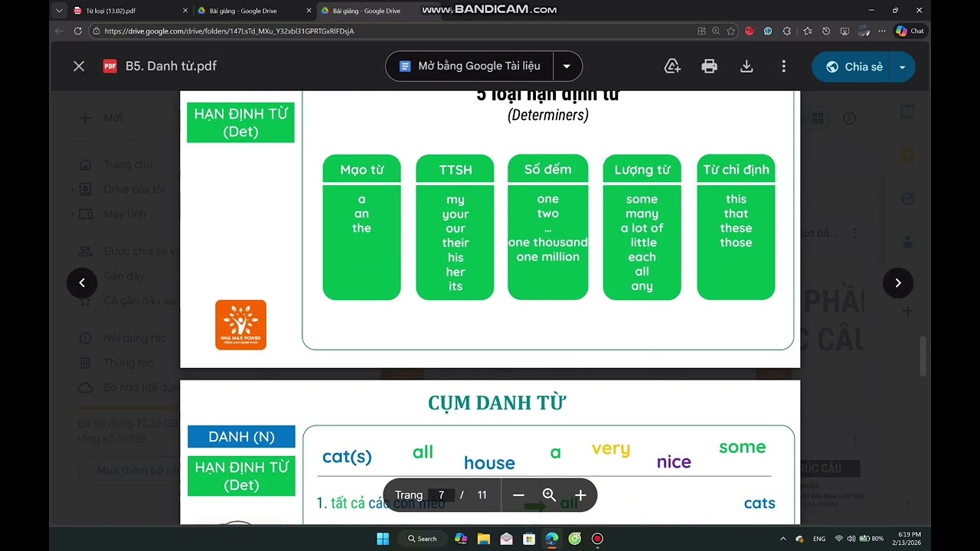Viewport: 980px width, 551px height.
Task: Open Microsoft Edge from the taskbar
Action: click(552, 539)
